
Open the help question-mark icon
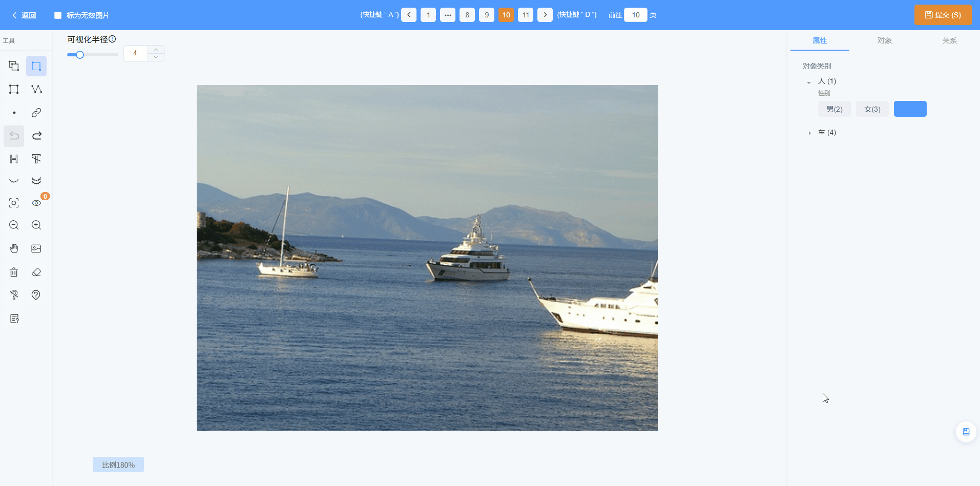(x=36, y=295)
